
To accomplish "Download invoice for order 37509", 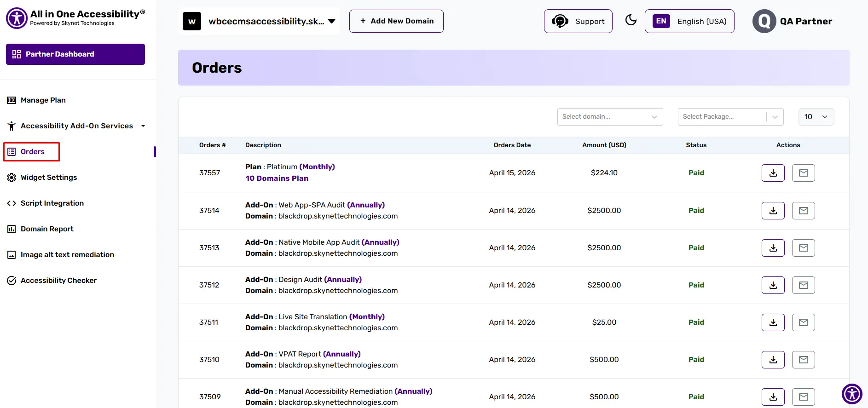I will tap(773, 397).
